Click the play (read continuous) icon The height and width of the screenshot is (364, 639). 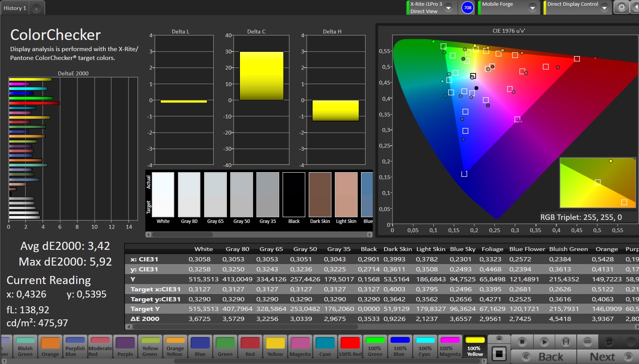[x=544, y=341]
